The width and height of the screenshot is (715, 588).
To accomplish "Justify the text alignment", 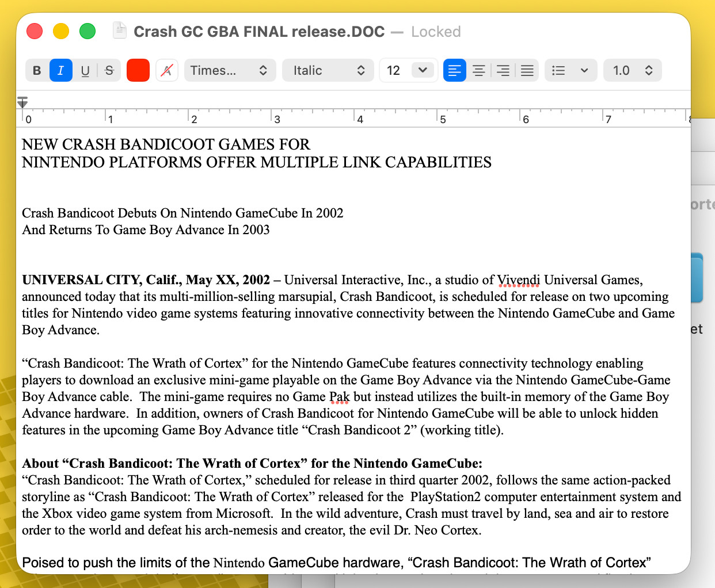I will click(x=527, y=70).
